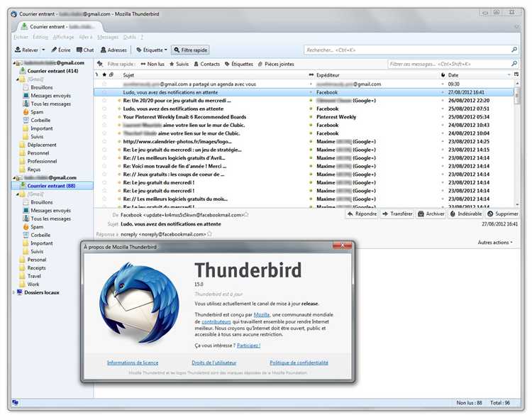Star the 'Re: Un 20/20 pour ce jeu' message

(x=104, y=101)
